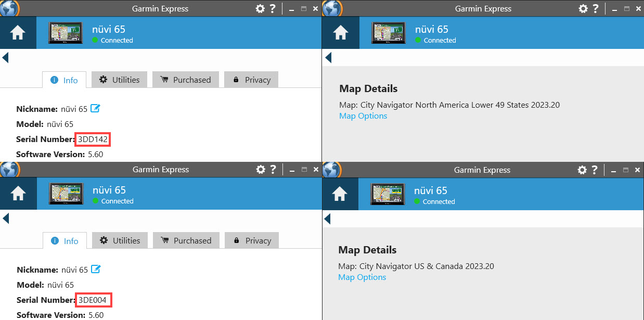Open help icon in Lower 49 States map window

click(x=596, y=9)
